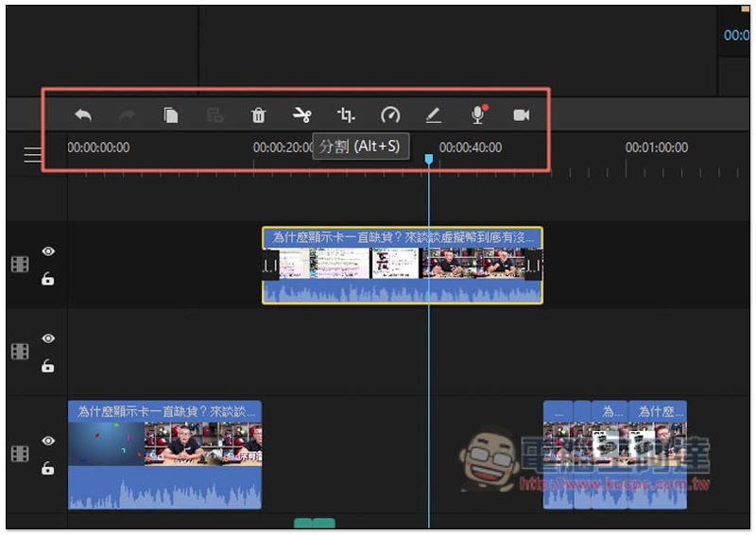Split the clip using the scissors icon
This screenshot has height=535, width=756.
[x=301, y=115]
